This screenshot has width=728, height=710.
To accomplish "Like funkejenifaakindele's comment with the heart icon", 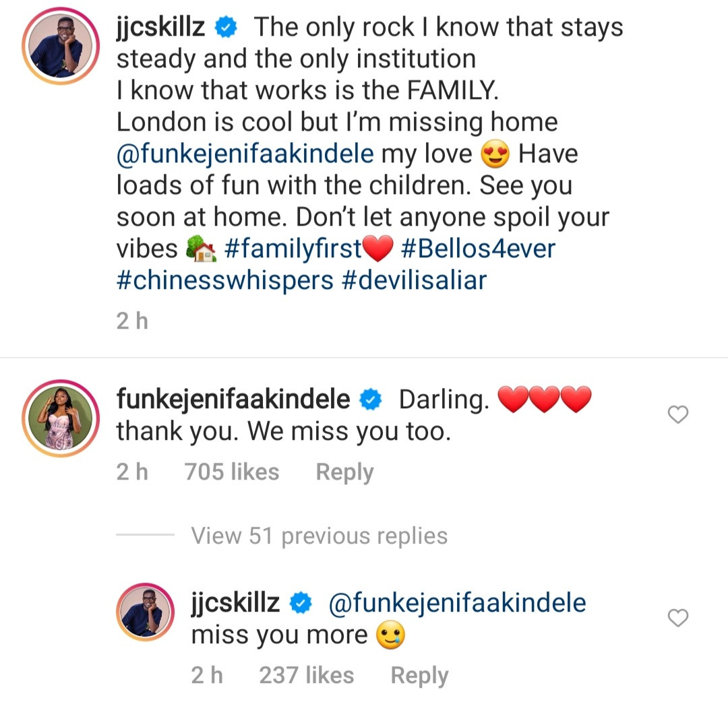I will click(x=677, y=415).
